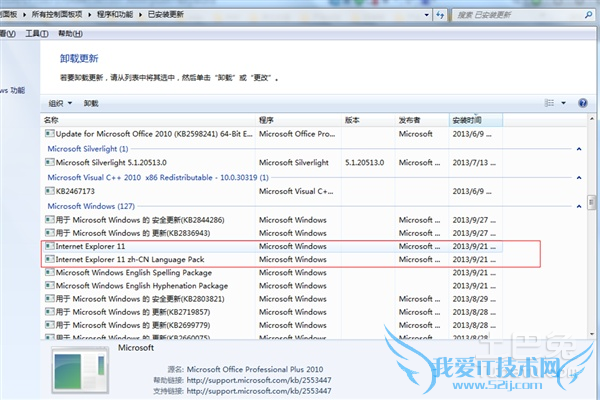Select update KB2699779 row
600x400 pixels.
pyautogui.click(x=271, y=325)
